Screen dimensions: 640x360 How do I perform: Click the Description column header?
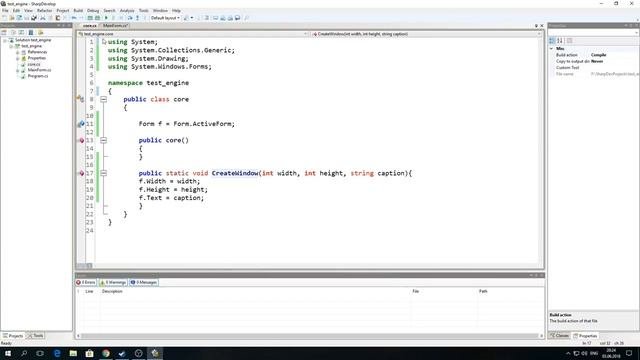pyautogui.click(x=112, y=291)
